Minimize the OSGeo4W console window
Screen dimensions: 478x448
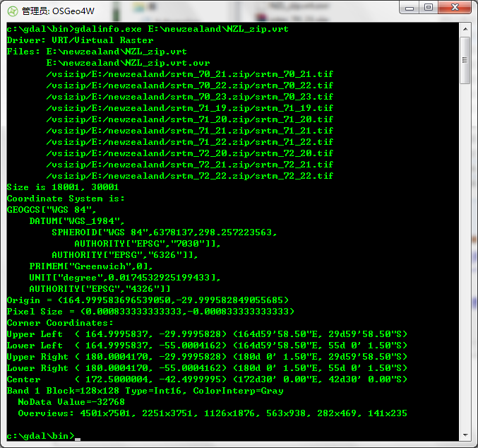click(x=410, y=8)
